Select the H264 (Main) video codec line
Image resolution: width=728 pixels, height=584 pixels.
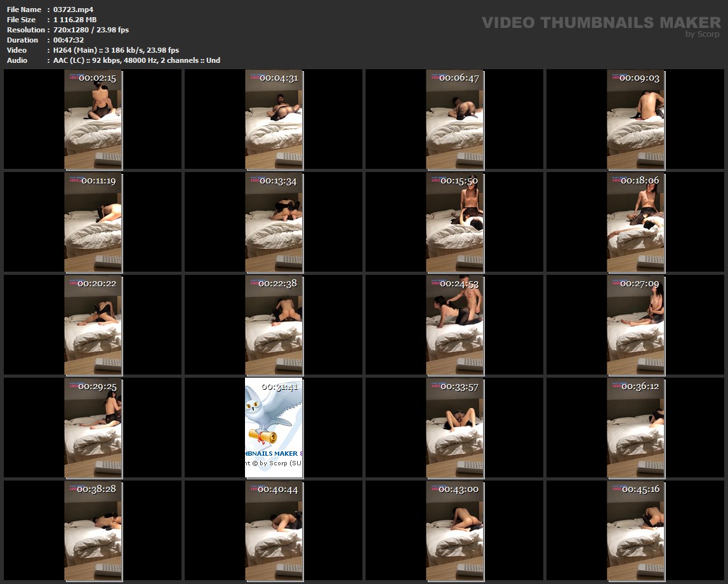click(116, 50)
